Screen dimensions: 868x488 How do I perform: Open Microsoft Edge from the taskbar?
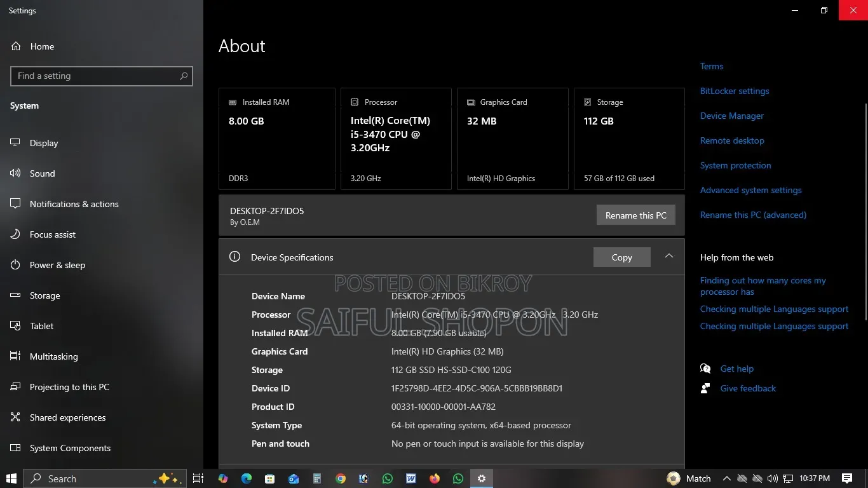click(246, 478)
